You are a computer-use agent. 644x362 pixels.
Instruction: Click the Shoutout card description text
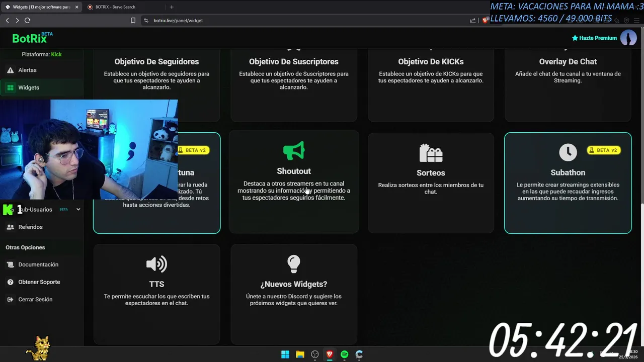point(294,191)
